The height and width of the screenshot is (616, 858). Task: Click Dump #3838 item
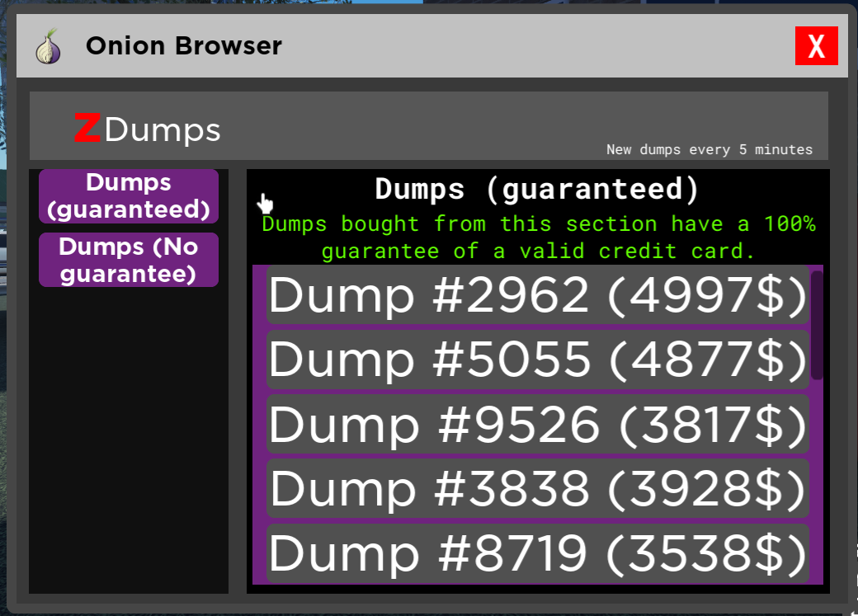[x=536, y=488]
